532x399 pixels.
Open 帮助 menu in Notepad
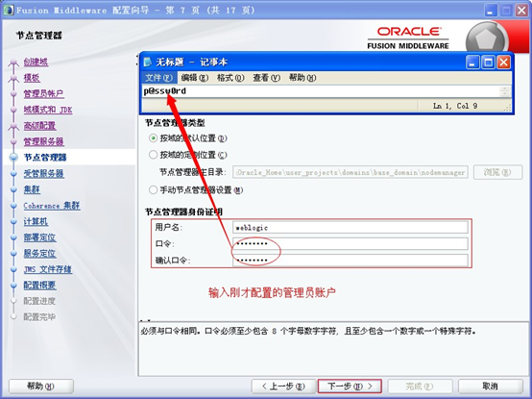pyautogui.click(x=302, y=78)
